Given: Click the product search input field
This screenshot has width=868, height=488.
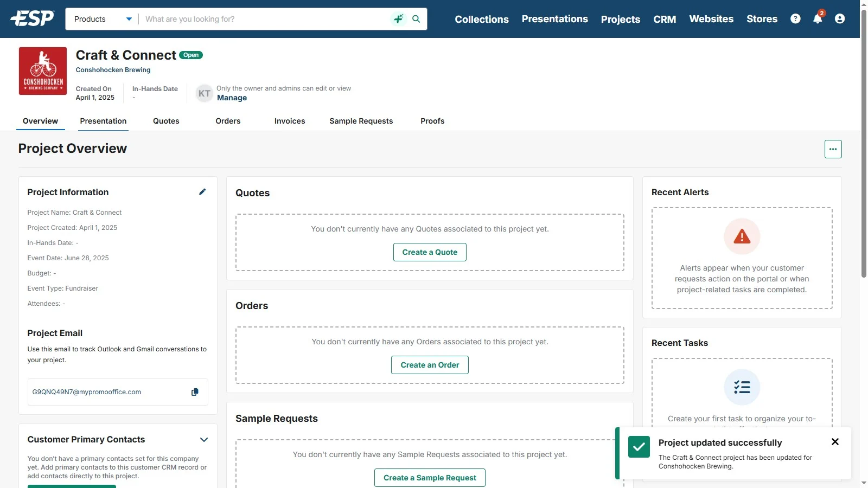Looking at the screenshot, I should [x=266, y=19].
